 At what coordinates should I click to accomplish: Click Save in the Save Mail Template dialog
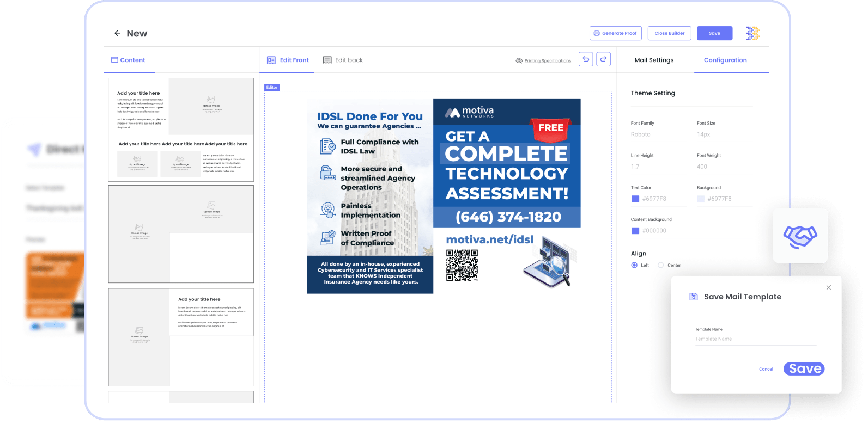tap(804, 368)
